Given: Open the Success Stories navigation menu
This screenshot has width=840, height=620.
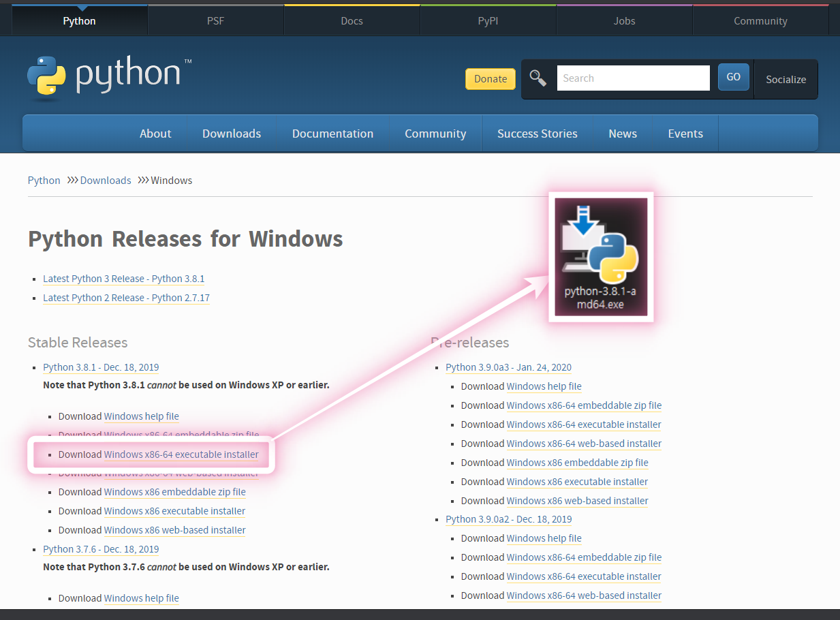Looking at the screenshot, I should pos(538,134).
